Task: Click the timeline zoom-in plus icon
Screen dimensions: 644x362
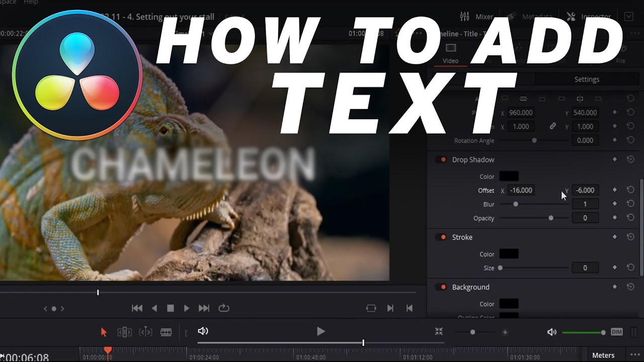Action: 505,332
